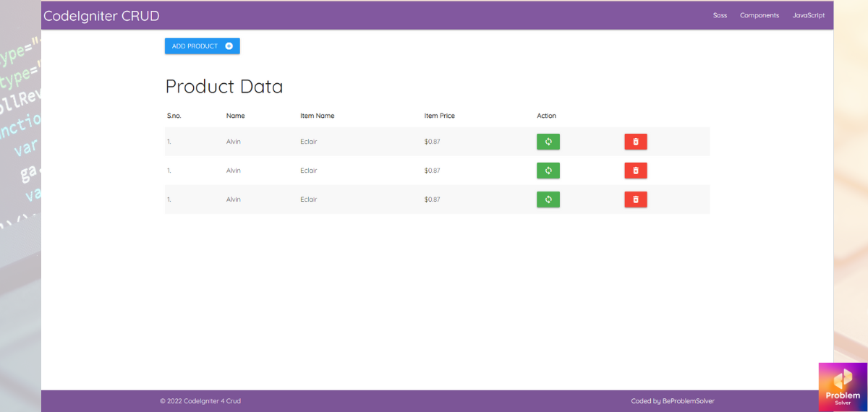Click the red trash delete icon in the second row
868x412 pixels.
pos(636,171)
